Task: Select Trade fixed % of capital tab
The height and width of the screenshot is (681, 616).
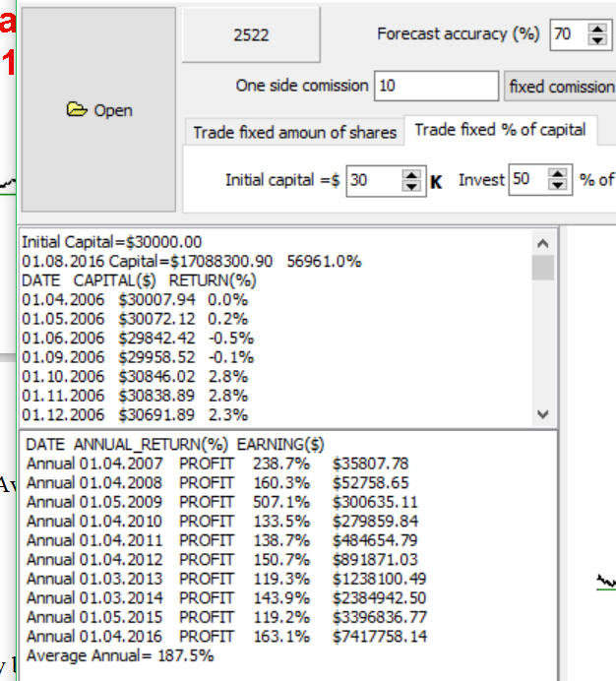Action: point(500,130)
